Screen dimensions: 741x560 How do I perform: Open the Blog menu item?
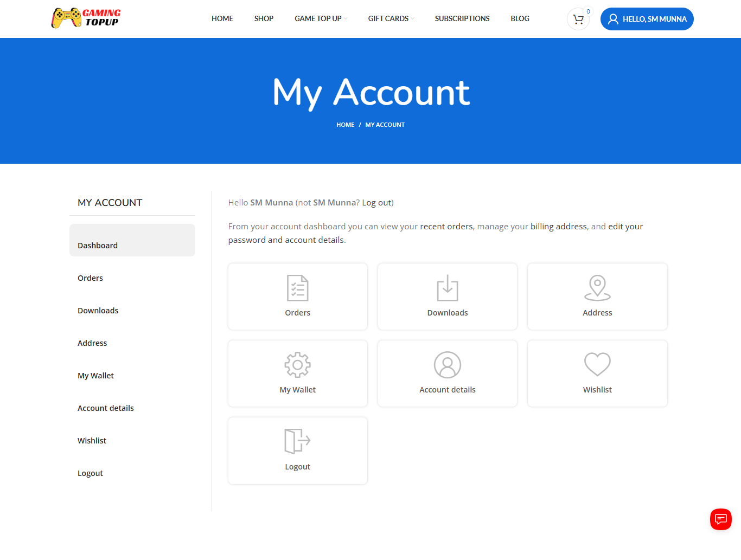coord(520,18)
